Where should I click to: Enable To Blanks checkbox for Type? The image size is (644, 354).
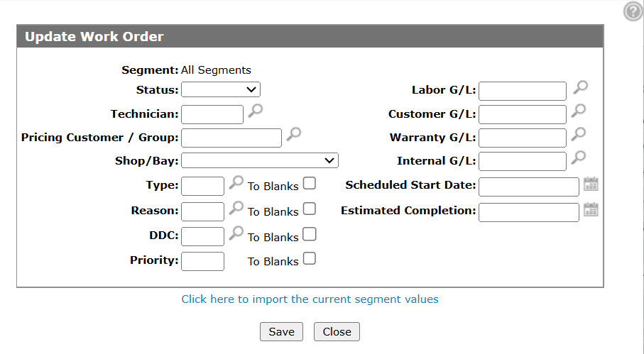click(310, 184)
